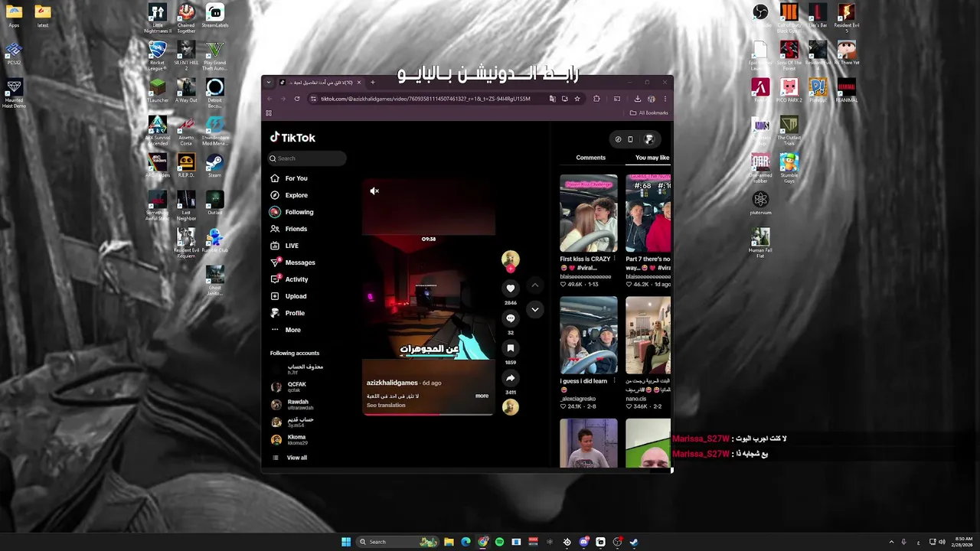Open the compass icon in TikTok header
Viewport: 980px width, 551px height.
pos(618,139)
